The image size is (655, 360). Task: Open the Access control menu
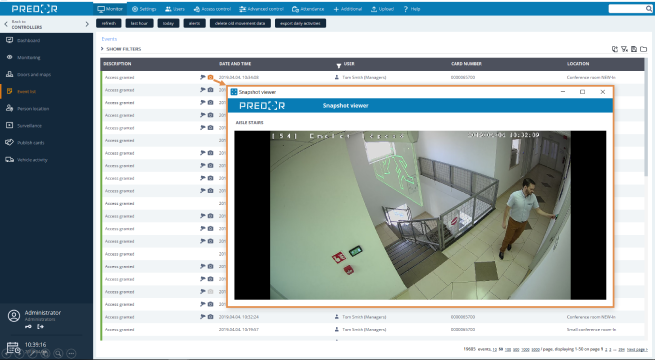212,9
